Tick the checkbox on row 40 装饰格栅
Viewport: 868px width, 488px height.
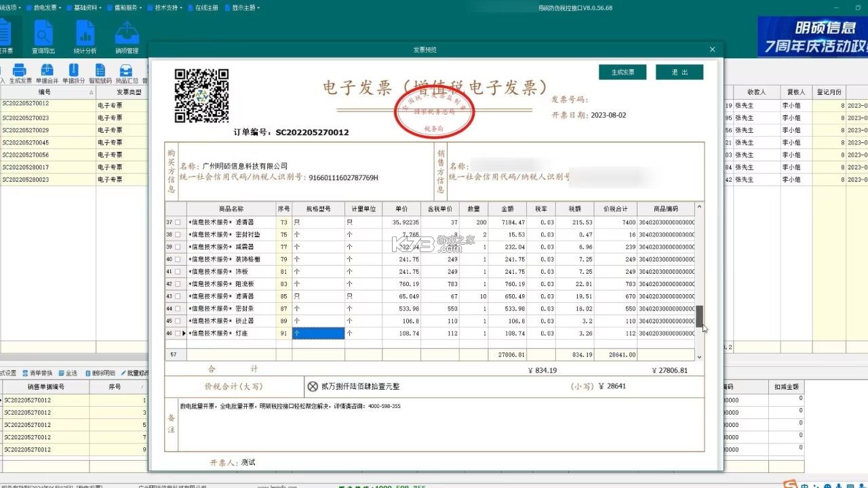(178, 260)
